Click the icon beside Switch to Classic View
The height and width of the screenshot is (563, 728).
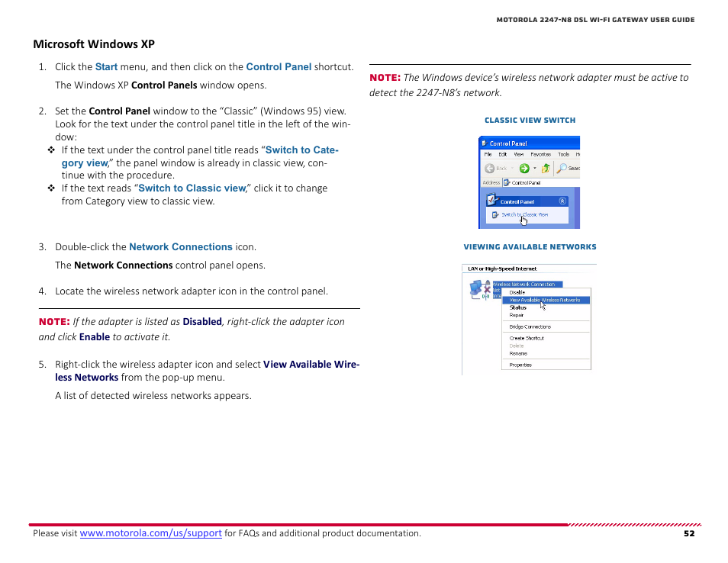tap(495, 215)
